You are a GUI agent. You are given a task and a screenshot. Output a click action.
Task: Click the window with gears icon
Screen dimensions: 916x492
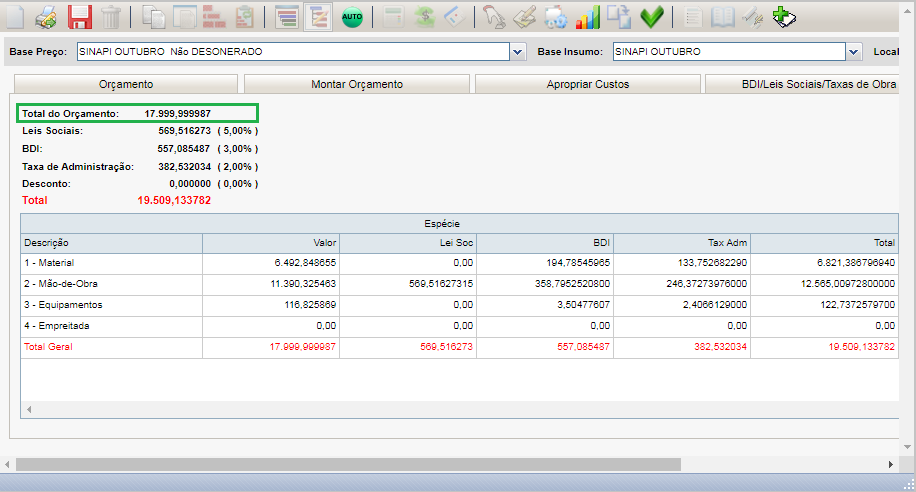[555, 17]
